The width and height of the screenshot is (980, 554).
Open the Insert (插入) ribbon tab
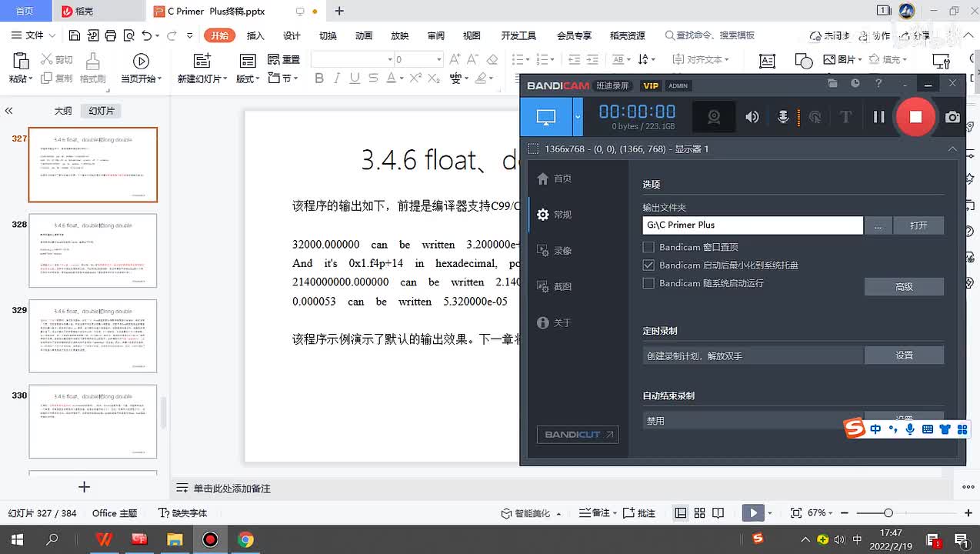255,35
